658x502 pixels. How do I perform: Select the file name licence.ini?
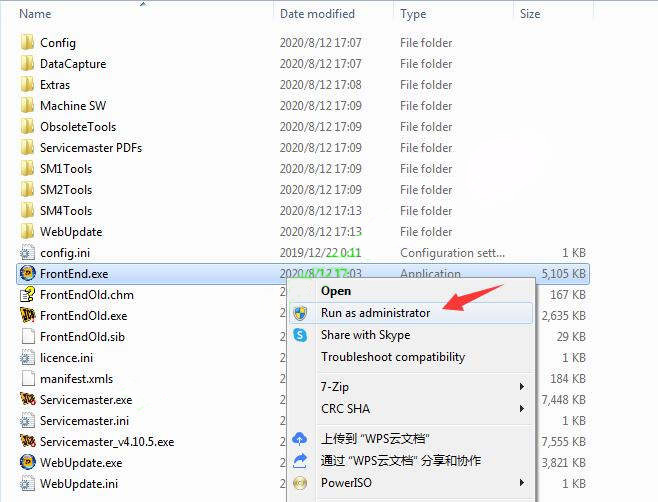coord(66,358)
